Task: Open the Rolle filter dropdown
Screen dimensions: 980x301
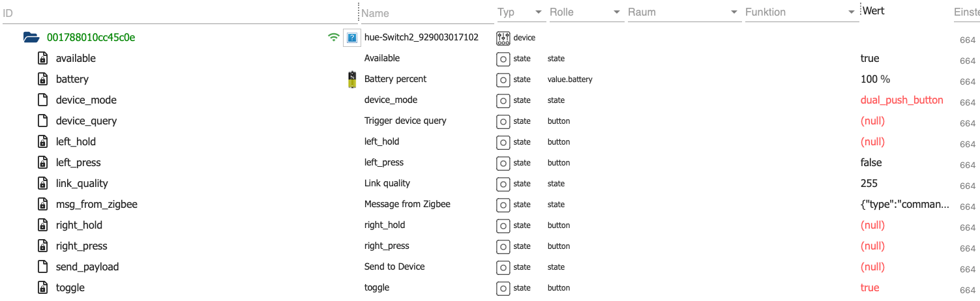Action: click(x=617, y=12)
